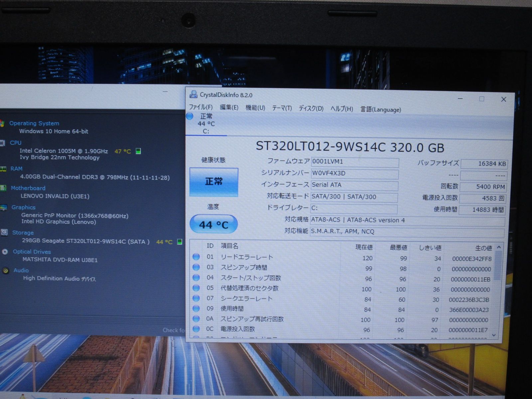The image size is (532, 399).
Task: Click the 44 °C temperature button
Action: (214, 224)
